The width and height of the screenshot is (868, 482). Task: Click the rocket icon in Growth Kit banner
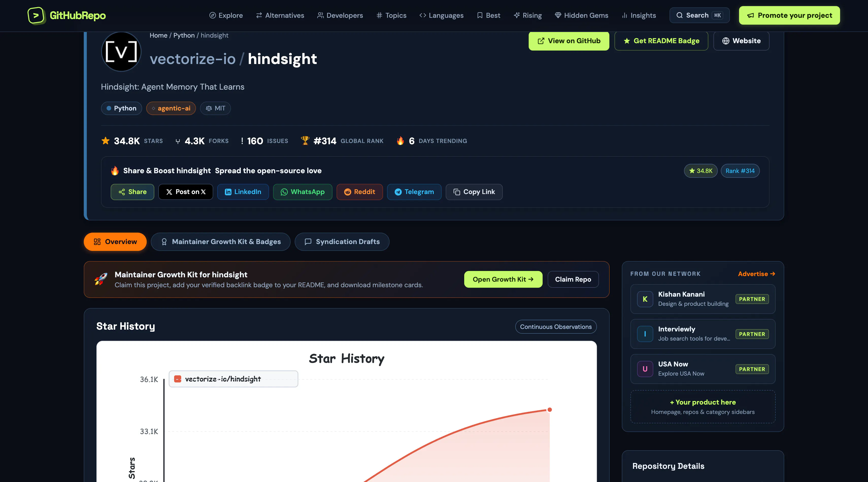coord(101,279)
